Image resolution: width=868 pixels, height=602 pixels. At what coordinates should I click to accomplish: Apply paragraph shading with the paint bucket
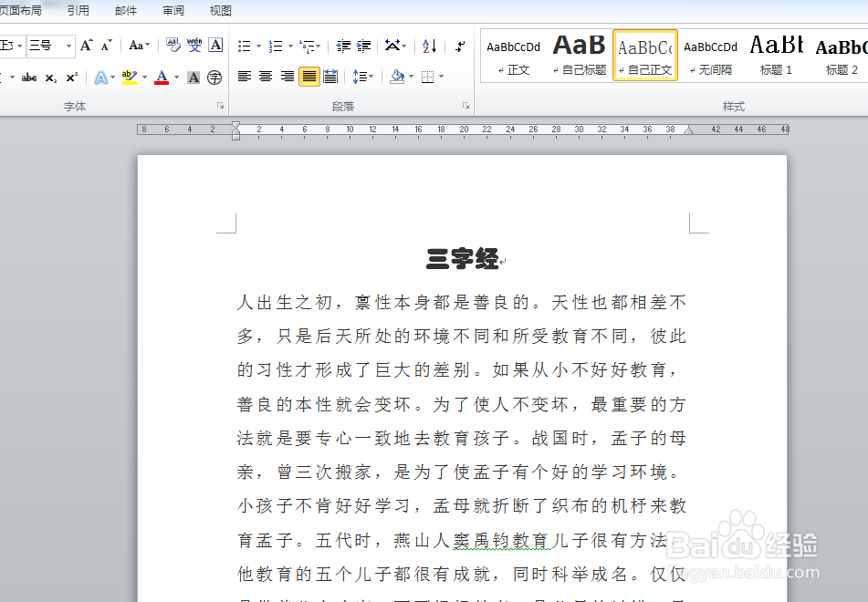pos(397,77)
